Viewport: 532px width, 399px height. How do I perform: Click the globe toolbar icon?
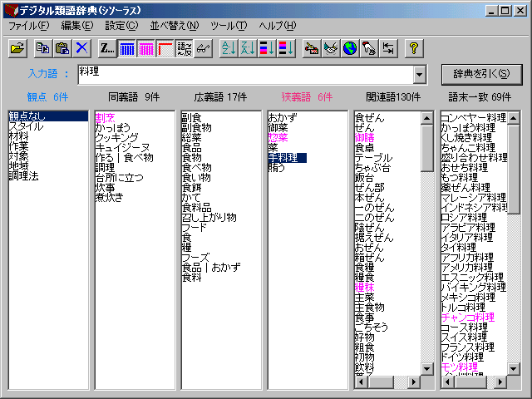pos(350,48)
